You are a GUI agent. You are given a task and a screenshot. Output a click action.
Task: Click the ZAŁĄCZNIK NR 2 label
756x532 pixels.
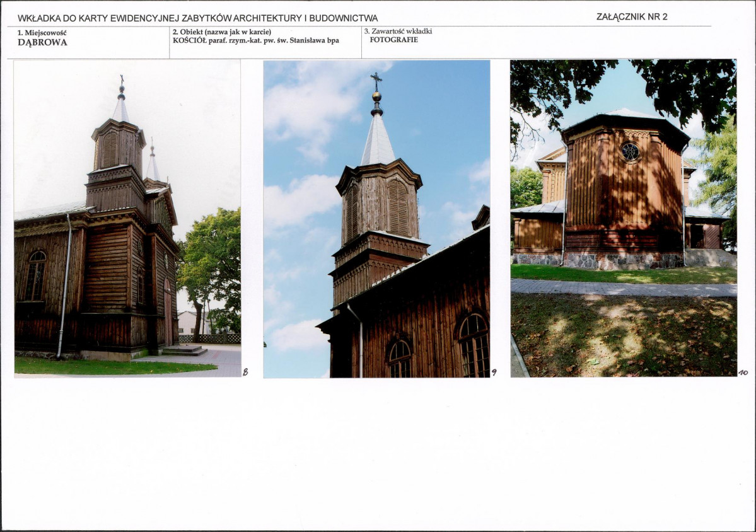pyautogui.click(x=632, y=17)
